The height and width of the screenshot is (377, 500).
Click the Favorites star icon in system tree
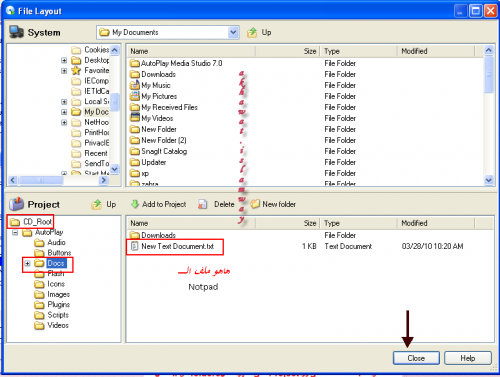[x=76, y=70]
